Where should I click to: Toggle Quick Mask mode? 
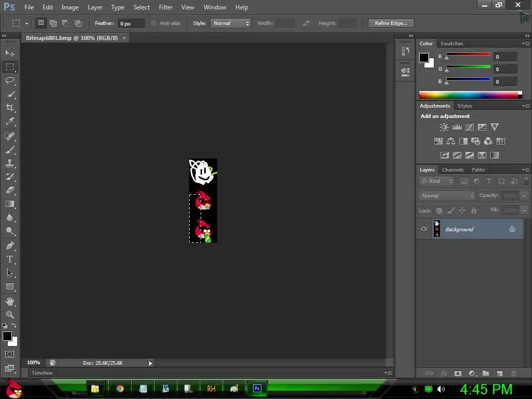click(9, 354)
